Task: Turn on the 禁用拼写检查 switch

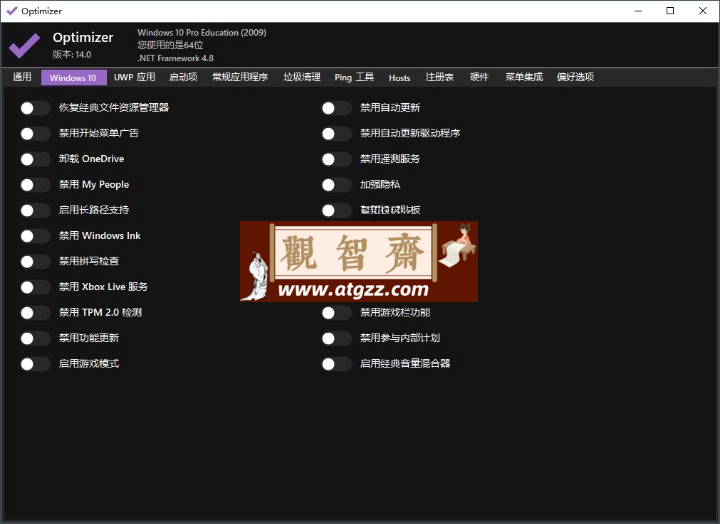Action: 35,262
